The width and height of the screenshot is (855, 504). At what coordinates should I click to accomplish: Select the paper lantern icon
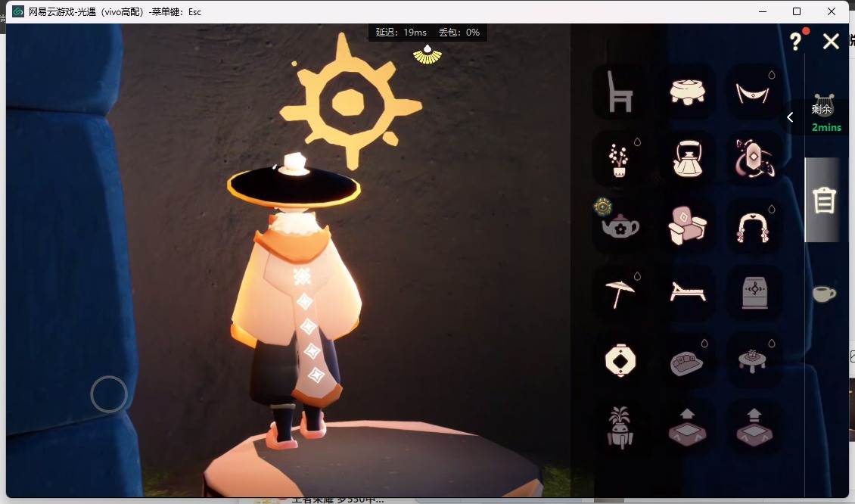coord(620,360)
